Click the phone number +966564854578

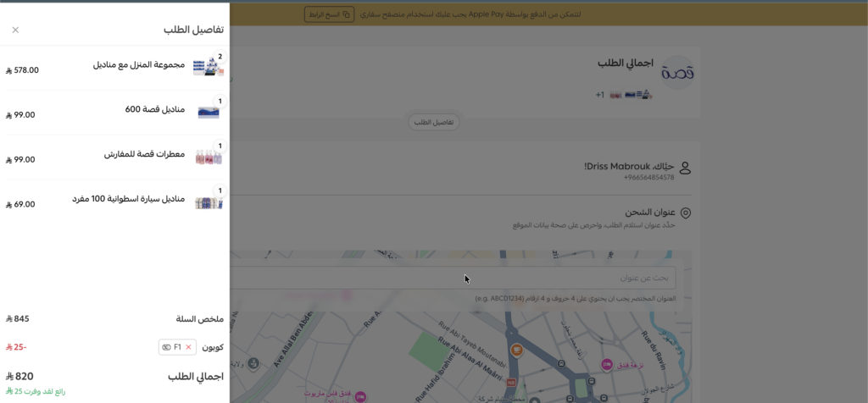tap(648, 178)
